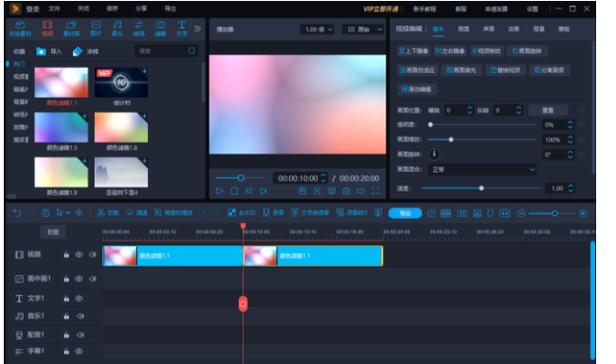Undo the last timeline action

click(x=16, y=213)
